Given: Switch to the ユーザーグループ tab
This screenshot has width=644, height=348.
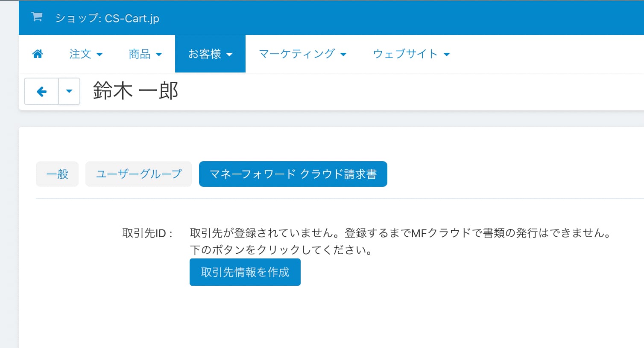Looking at the screenshot, I should tap(139, 174).
